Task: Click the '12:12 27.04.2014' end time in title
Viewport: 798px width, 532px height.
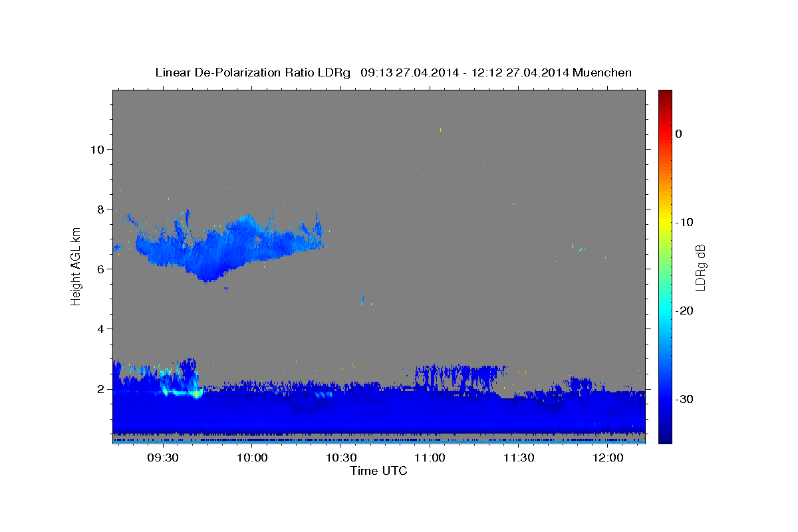Action: pos(519,72)
